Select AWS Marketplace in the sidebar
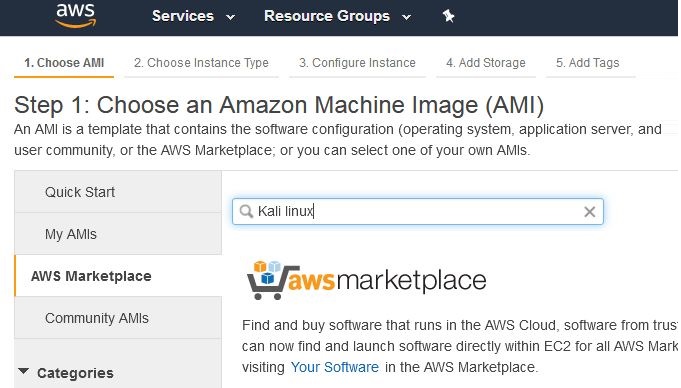681x388 pixels. 118,276
